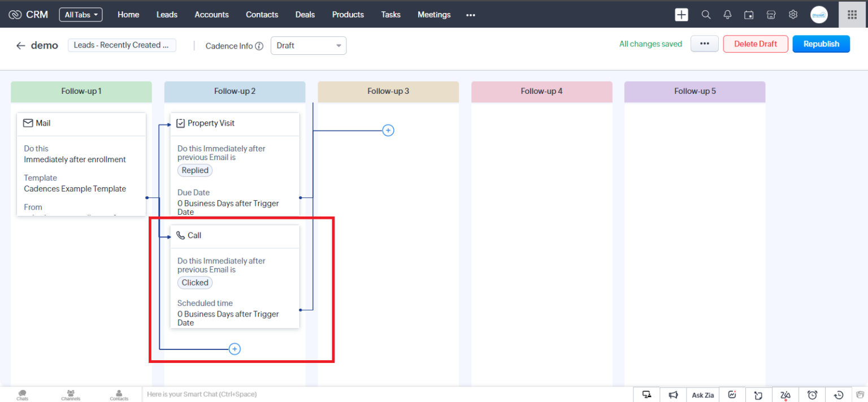868x402 pixels.
Task: Click the Republish button
Action: (821, 44)
